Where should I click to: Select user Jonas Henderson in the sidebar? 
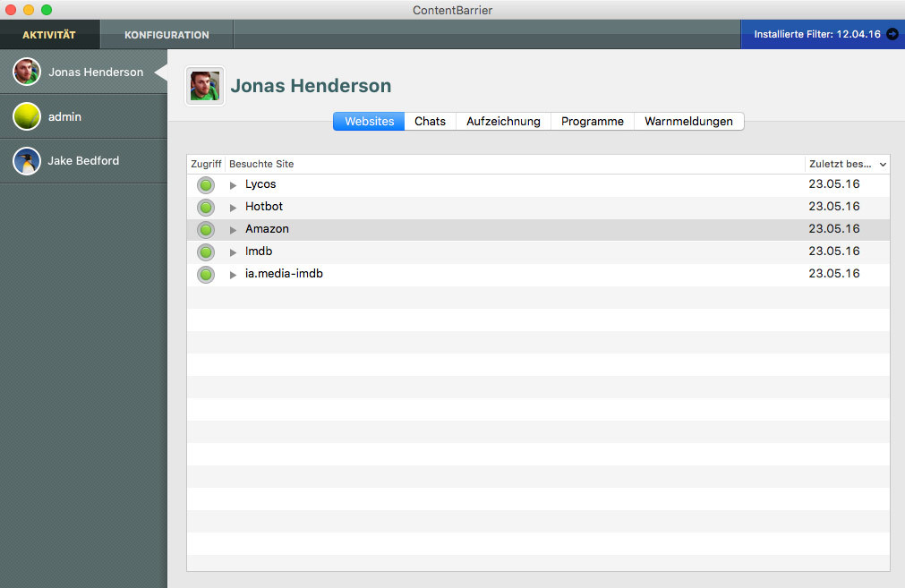coord(83,72)
